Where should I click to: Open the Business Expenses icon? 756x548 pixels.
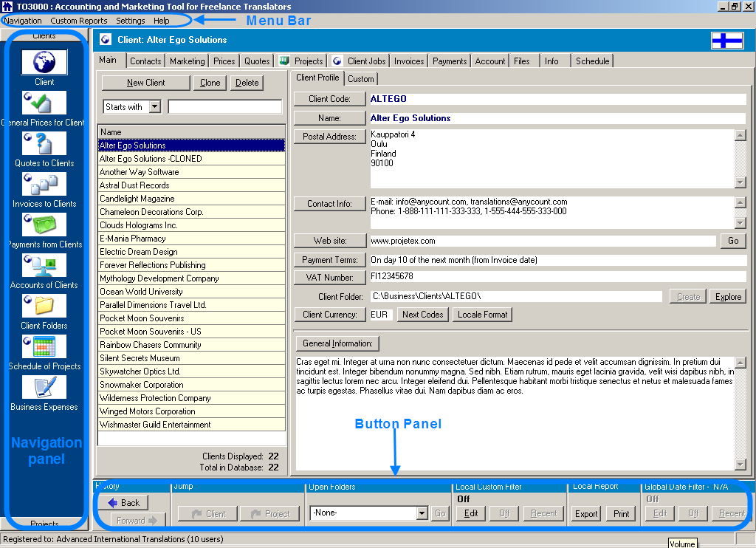(46, 387)
